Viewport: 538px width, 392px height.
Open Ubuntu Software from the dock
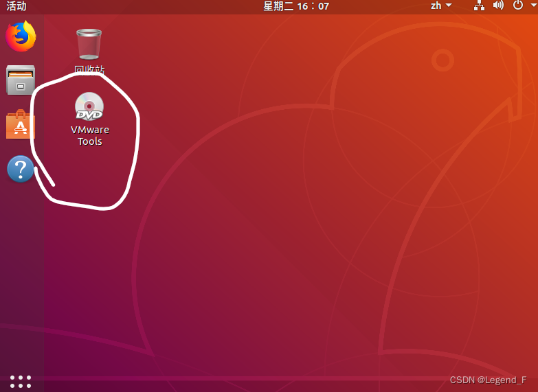click(21, 124)
